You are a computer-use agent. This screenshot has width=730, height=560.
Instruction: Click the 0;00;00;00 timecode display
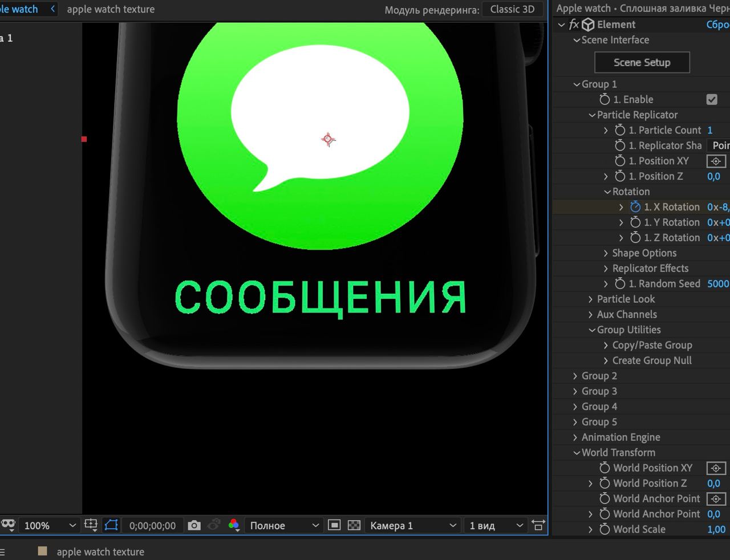tap(152, 525)
